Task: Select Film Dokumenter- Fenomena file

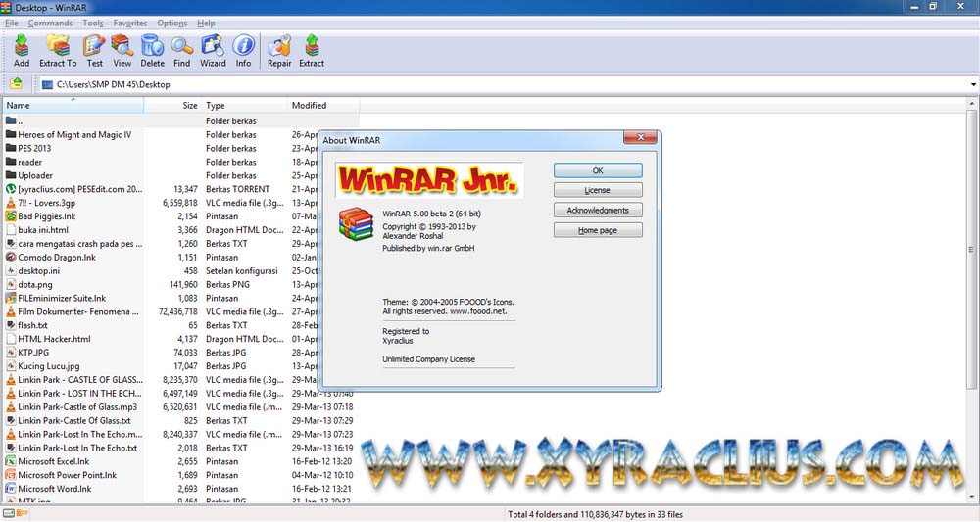Action: pos(73,311)
